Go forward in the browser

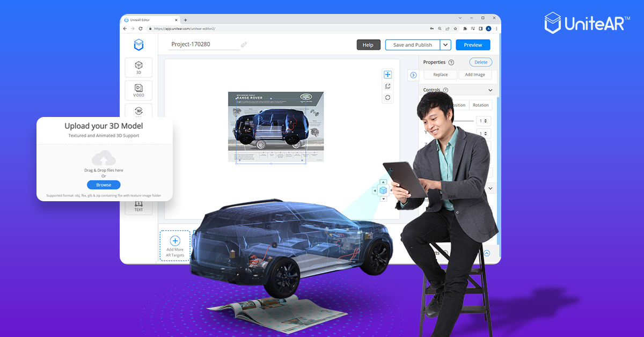133,28
